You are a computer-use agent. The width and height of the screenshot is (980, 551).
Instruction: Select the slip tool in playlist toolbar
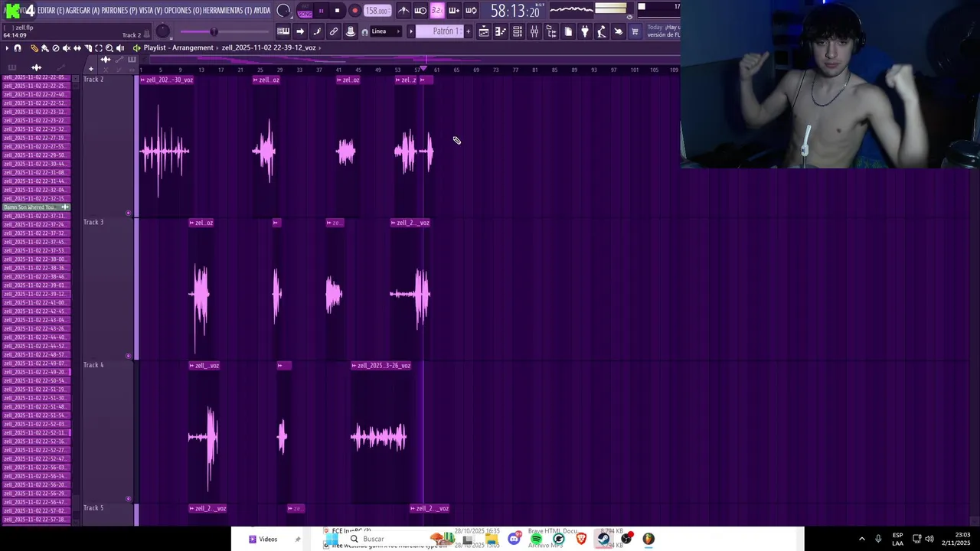pyautogui.click(x=77, y=48)
